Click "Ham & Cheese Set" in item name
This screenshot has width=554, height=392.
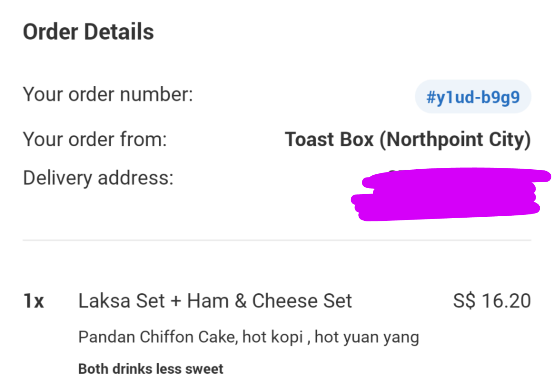coord(269,301)
